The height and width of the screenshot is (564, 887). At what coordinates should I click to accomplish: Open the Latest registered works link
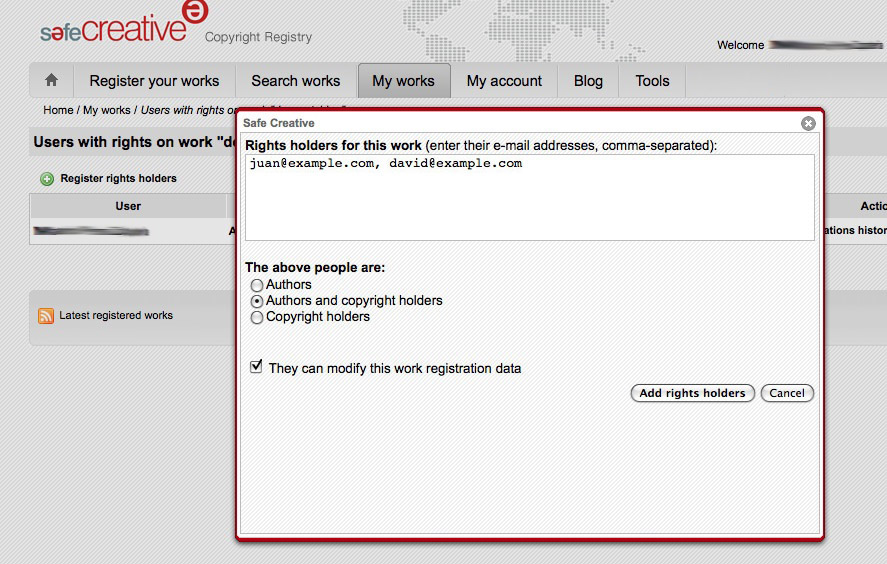tap(116, 316)
